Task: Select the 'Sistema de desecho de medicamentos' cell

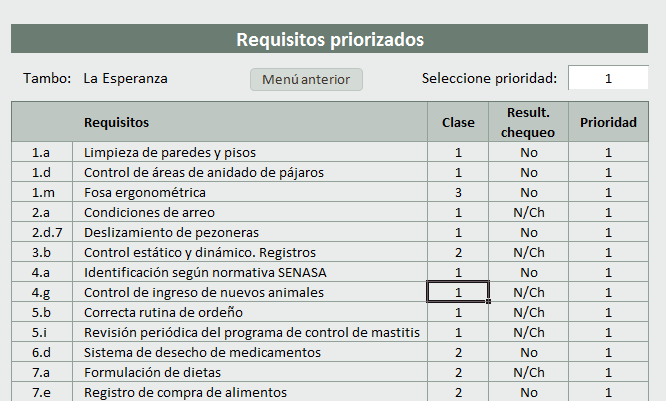Action: 202,352
